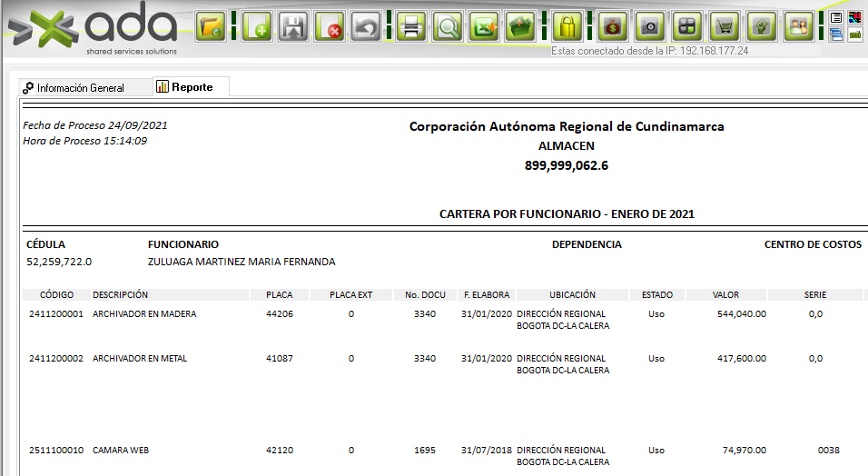Export report using the Excel icon
The height and width of the screenshot is (476, 868).
point(485,26)
